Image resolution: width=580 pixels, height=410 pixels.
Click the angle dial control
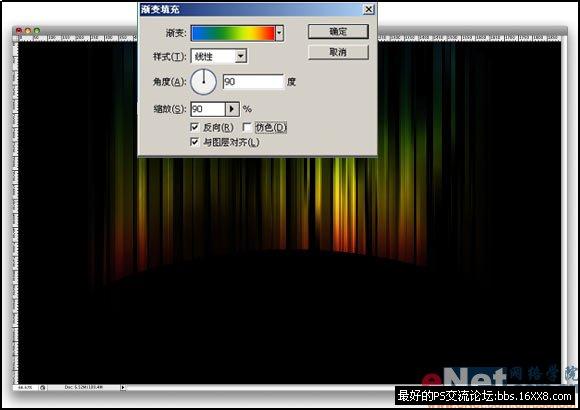pyautogui.click(x=203, y=82)
